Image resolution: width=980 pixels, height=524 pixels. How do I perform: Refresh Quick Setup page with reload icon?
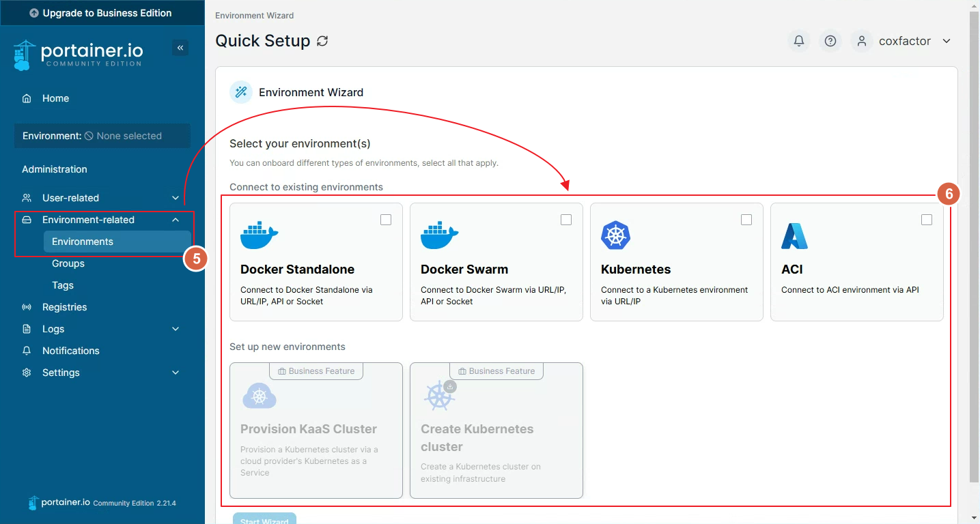pos(322,41)
